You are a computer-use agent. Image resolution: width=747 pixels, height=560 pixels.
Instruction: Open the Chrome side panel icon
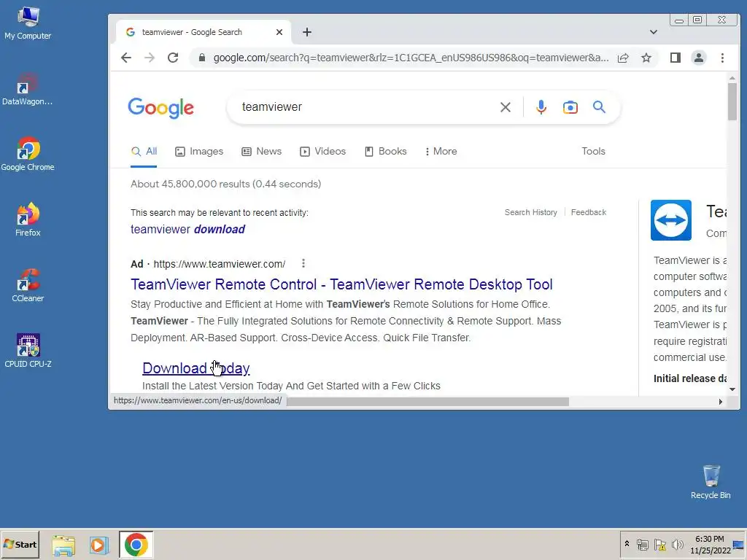click(x=675, y=58)
